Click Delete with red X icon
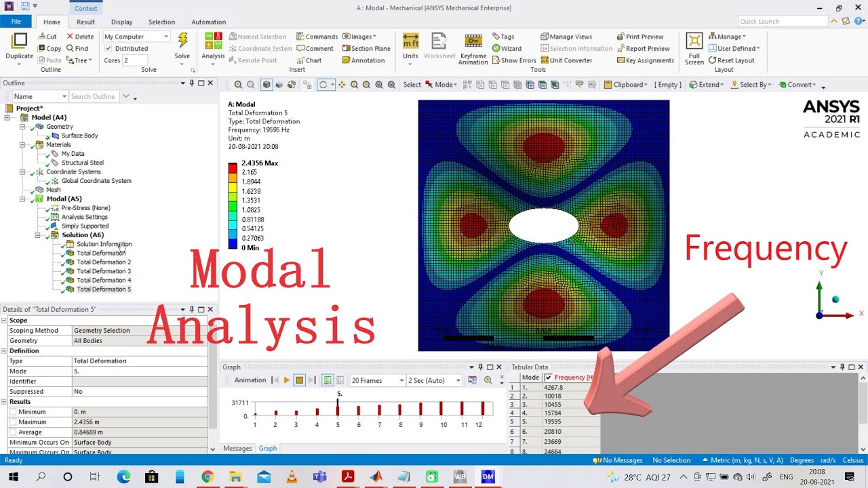Screen dimensions: 868x488 click(80, 37)
